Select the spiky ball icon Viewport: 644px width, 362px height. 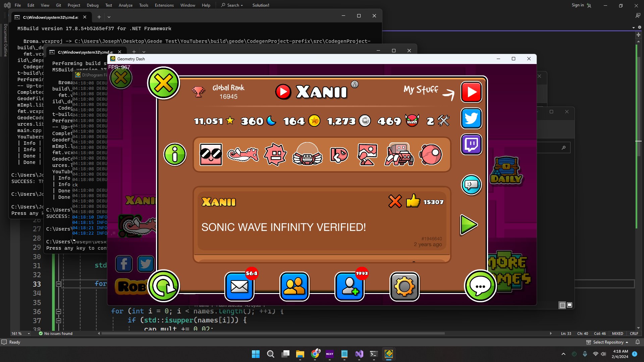click(275, 155)
